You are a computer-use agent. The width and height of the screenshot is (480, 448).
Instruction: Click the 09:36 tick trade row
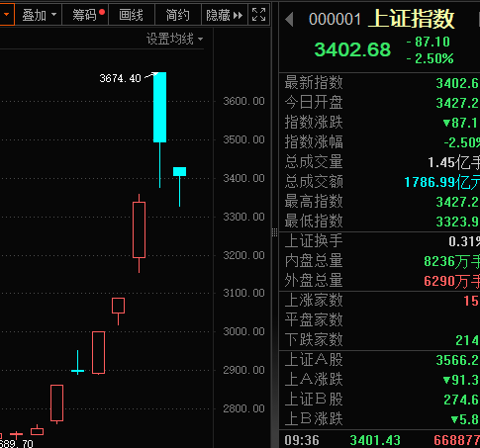[379, 440]
